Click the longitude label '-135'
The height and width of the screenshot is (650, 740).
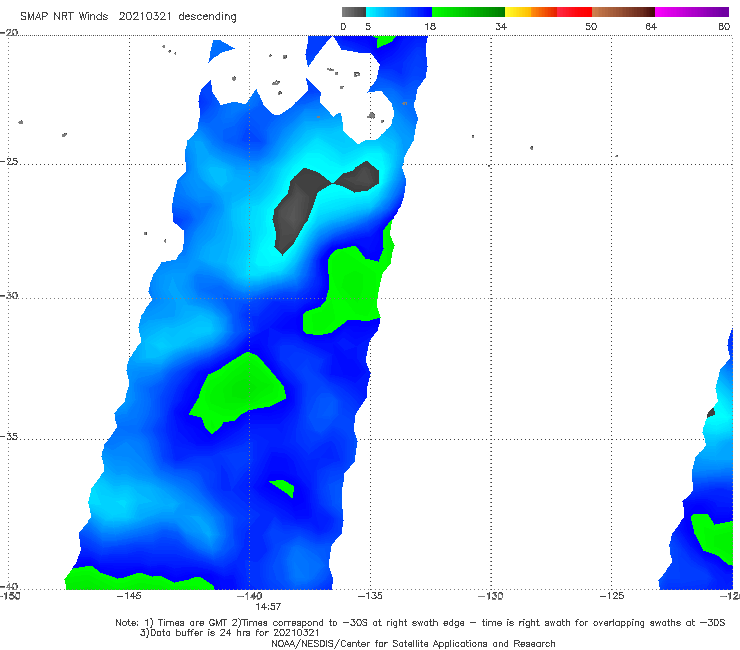pyautogui.click(x=370, y=596)
